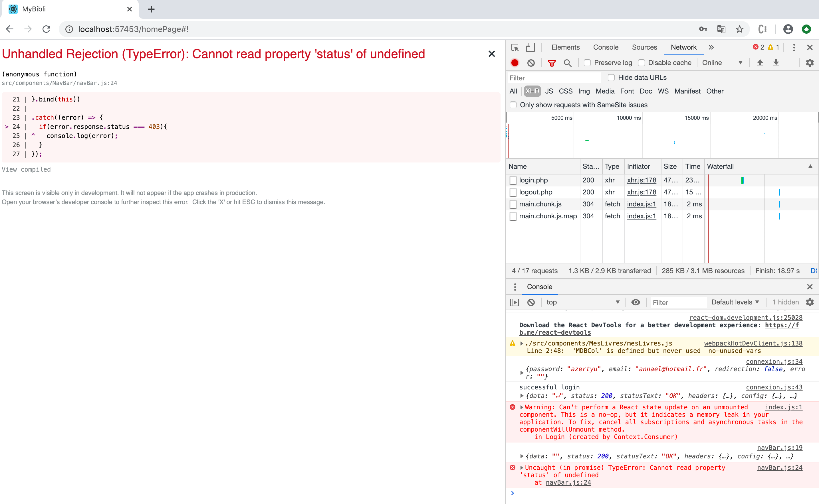Stop recording network log
The height and width of the screenshot is (504, 819).
pyautogui.click(x=515, y=63)
